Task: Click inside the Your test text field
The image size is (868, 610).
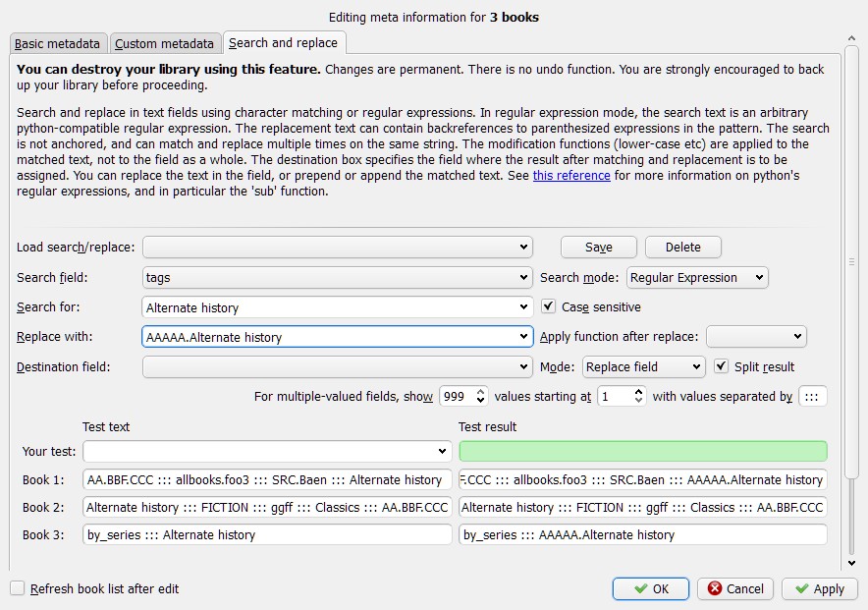Action: point(260,451)
